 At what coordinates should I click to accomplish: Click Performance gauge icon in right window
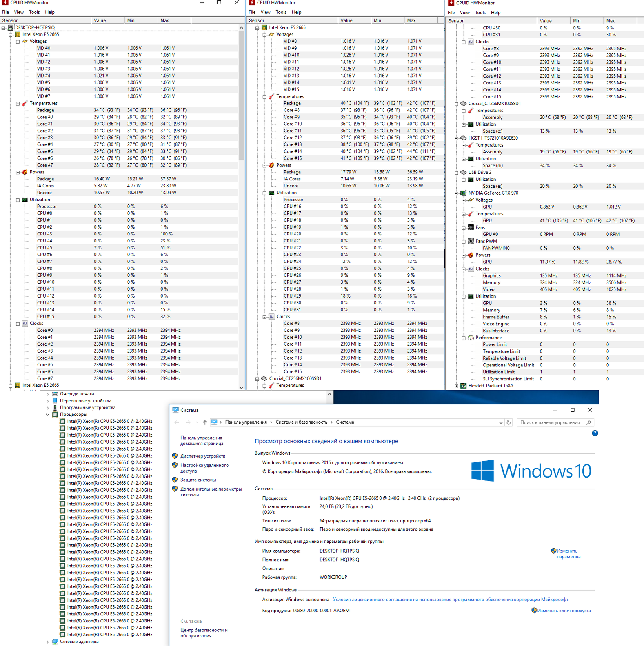(x=471, y=338)
